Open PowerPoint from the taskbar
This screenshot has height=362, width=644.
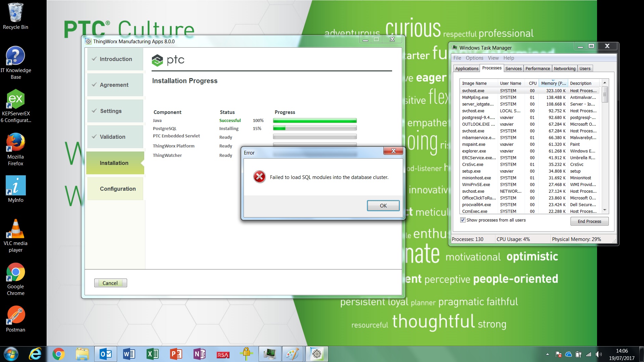click(x=176, y=354)
